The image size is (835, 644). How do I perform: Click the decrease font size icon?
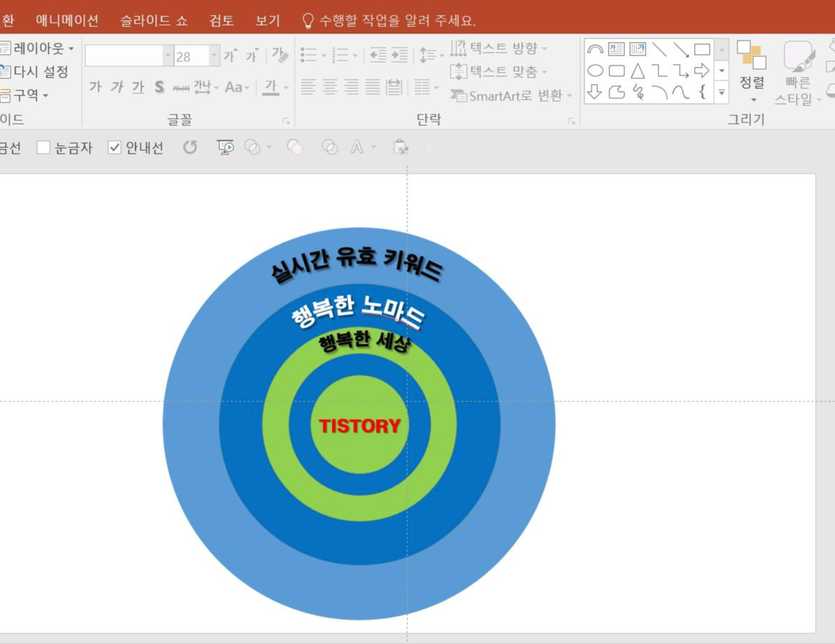coord(252,55)
